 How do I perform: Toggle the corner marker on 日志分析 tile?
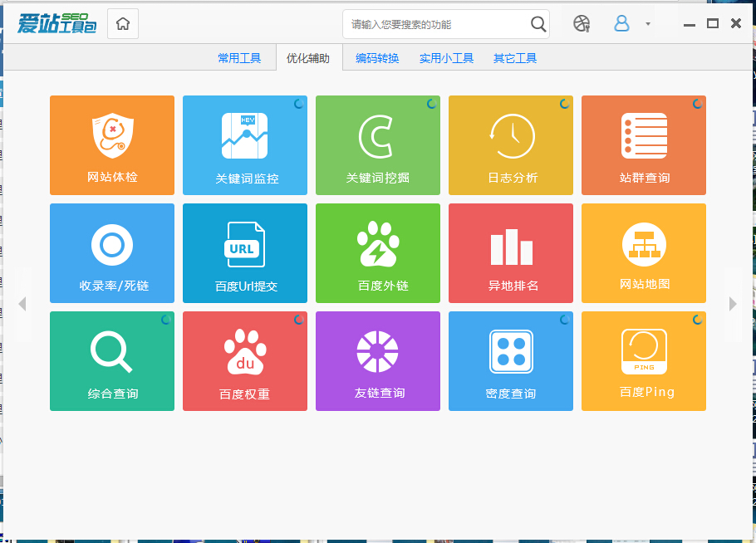pyautogui.click(x=563, y=101)
